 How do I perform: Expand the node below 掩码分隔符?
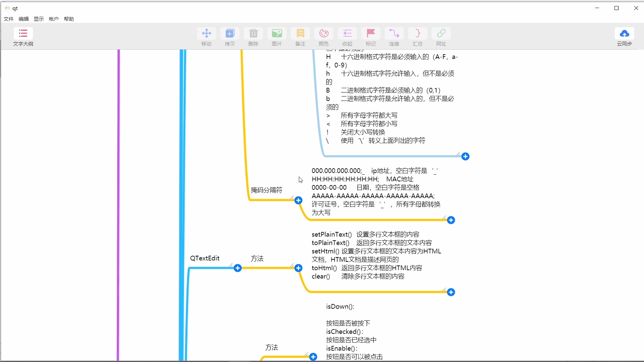[299, 200]
